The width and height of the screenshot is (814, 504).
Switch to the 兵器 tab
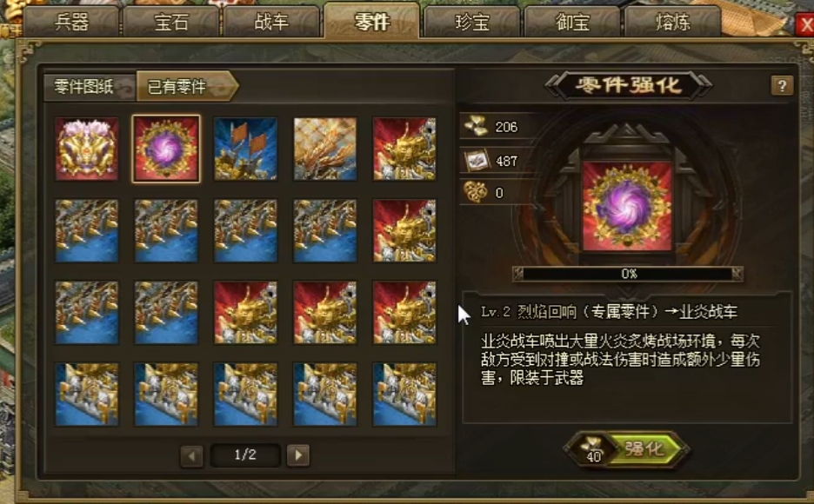72,23
